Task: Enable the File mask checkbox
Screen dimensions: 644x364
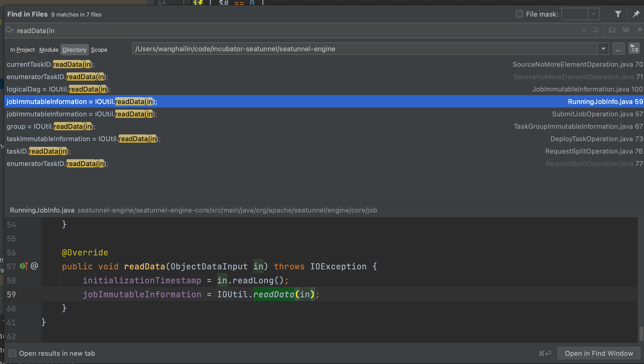Action: point(519,14)
